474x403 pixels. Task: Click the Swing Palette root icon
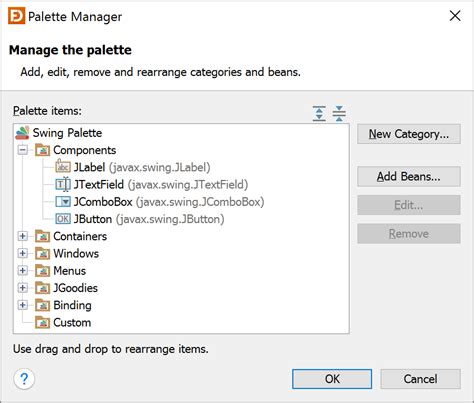pos(22,133)
